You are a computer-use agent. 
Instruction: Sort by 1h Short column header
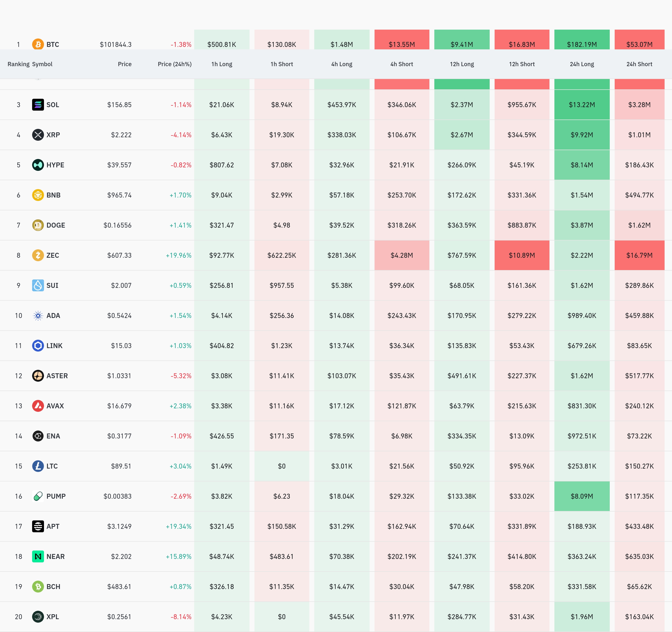click(x=282, y=64)
